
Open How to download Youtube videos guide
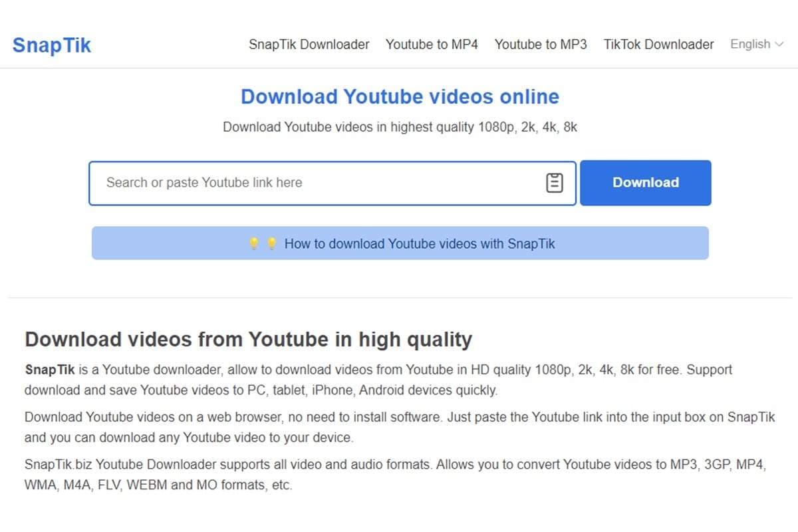[400, 243]
